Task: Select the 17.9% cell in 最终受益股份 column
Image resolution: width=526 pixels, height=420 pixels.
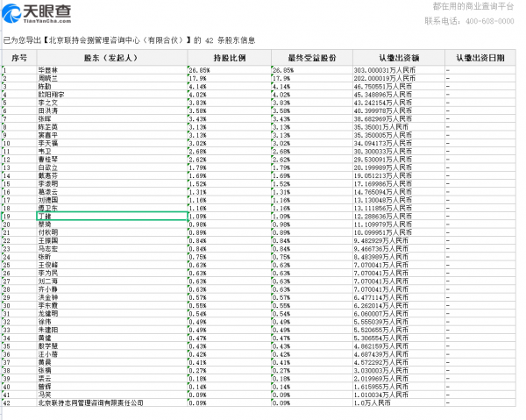Action: pyautogui.click(x=311, y=78)
